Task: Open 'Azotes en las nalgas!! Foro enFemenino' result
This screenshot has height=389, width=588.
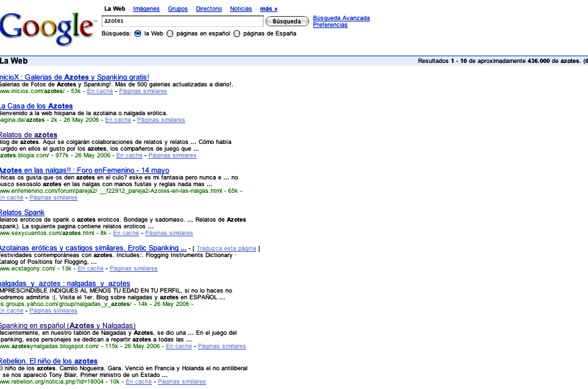Action: click(84, 170)
